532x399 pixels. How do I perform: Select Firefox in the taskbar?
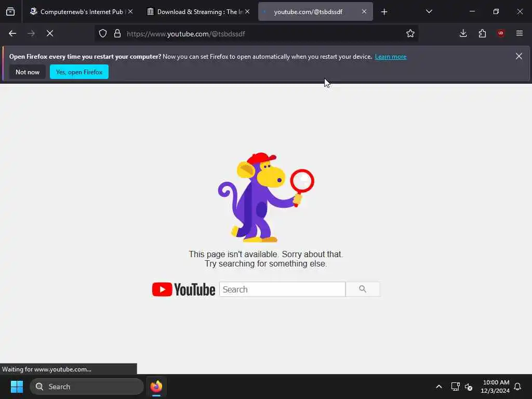(x=156, y=387)
